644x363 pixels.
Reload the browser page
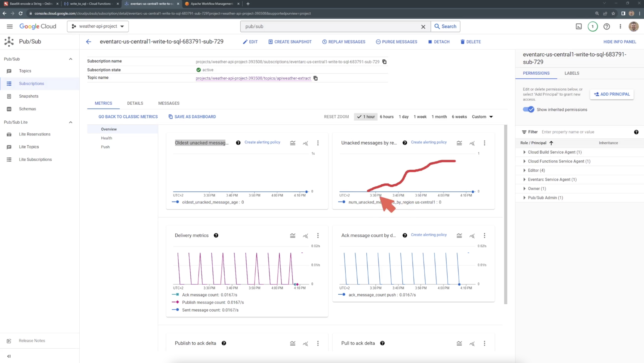click(20, 13)
